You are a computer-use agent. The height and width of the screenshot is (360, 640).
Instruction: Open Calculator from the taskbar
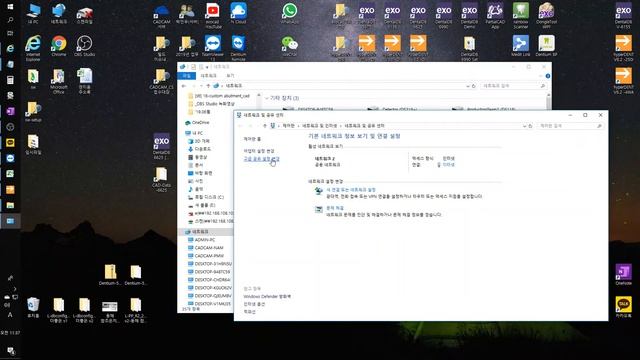pyautogui.click(x=10, y=80)
